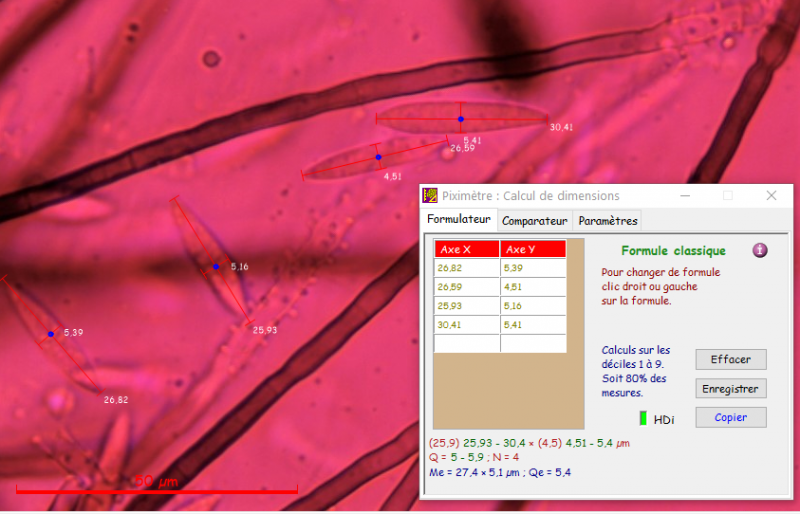Viewport: 800px width, 514px height.
Task: Click the Axe X column header
Action: (x=467, y=249)
